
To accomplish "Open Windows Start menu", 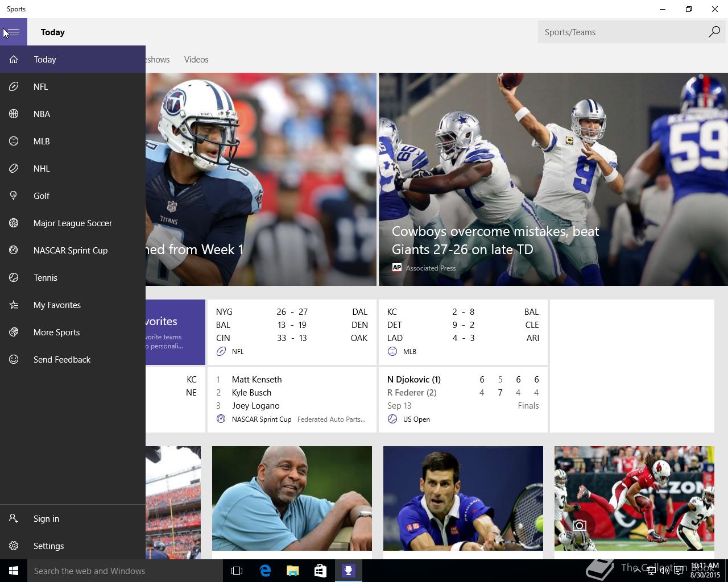I will 14,571.
